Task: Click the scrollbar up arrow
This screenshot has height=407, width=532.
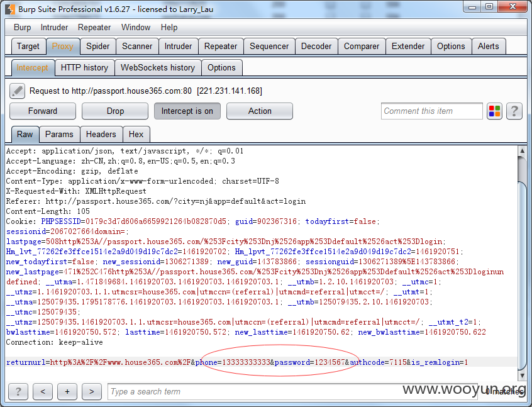Action: 522,151
